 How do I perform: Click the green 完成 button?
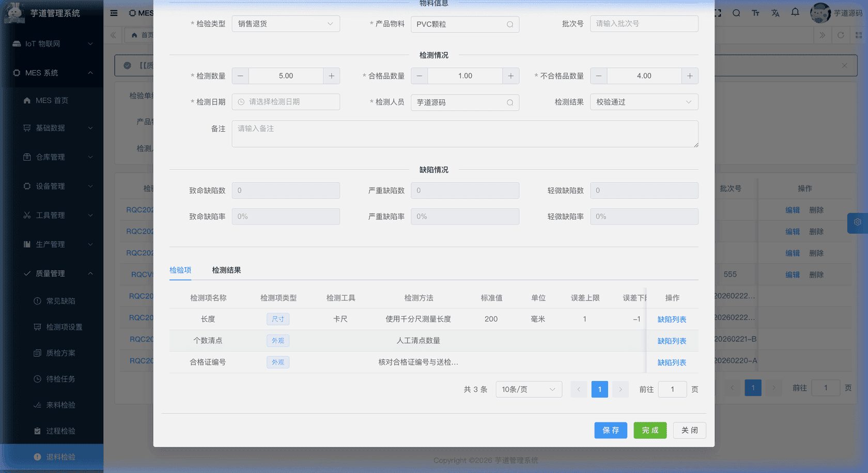[650, 430]
